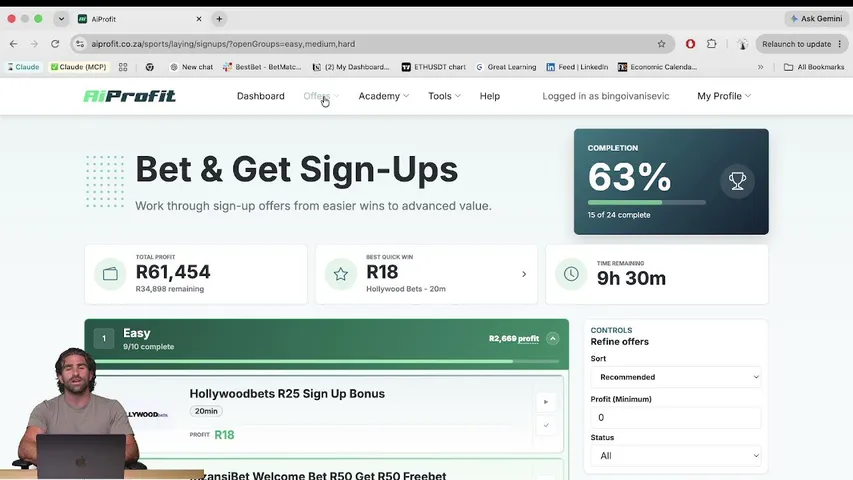Open the Claude (MCP) bookmark
Screen dimensions: 853x480
[x=78, y=67]
